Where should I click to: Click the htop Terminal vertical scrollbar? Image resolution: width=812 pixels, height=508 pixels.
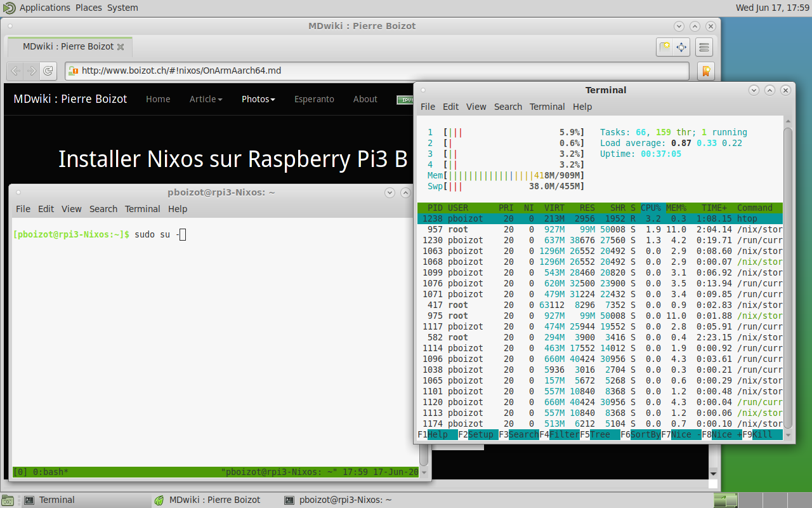(788, 277)
